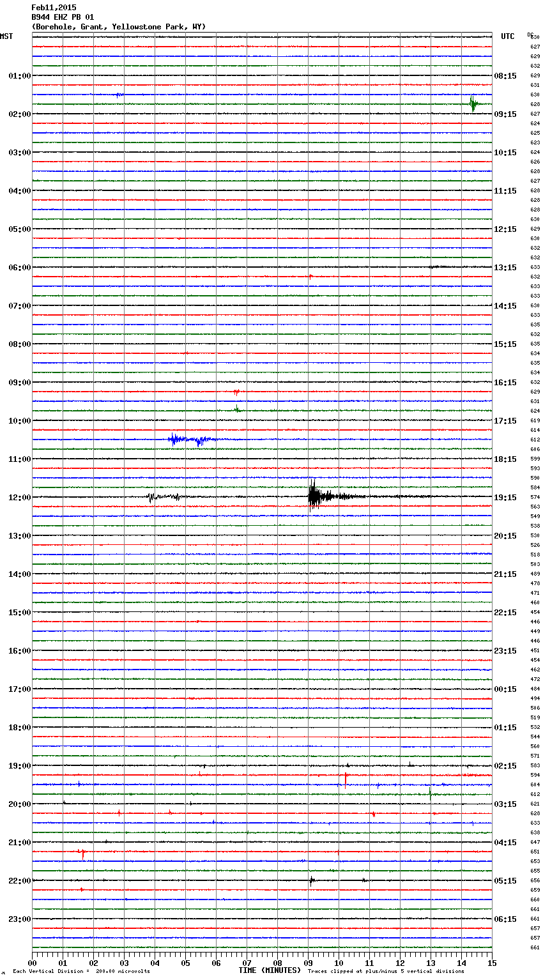Viewport: 543px width, 980px height.
Task: Click the 00:15 UTC time label
Action: [x=505, y=689]
